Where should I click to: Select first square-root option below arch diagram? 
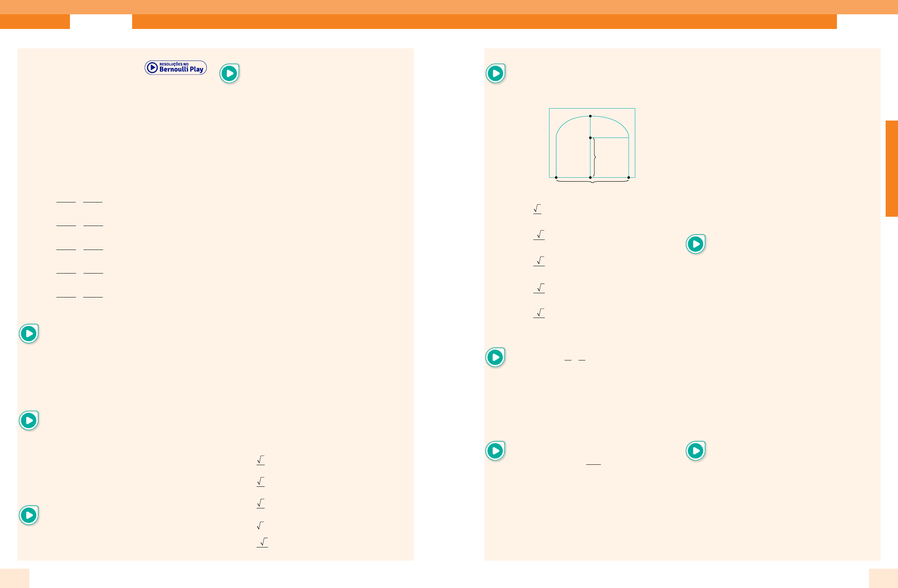click(x=537, y=209)
